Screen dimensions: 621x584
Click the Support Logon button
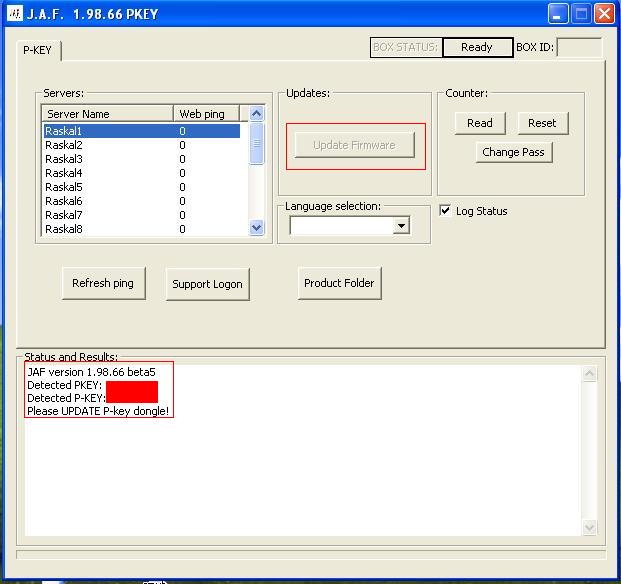pos(208,284)
